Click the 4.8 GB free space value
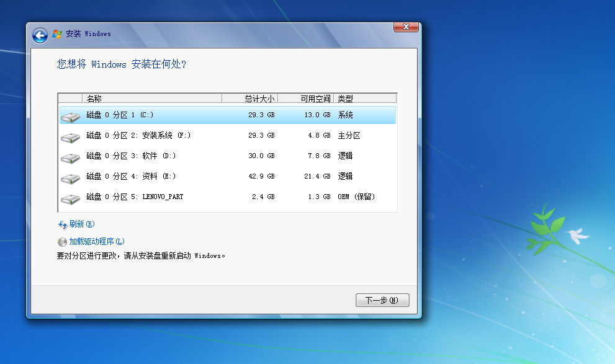Image resolution: width=615 pixels, height=364 pixels. coord(319,136)
